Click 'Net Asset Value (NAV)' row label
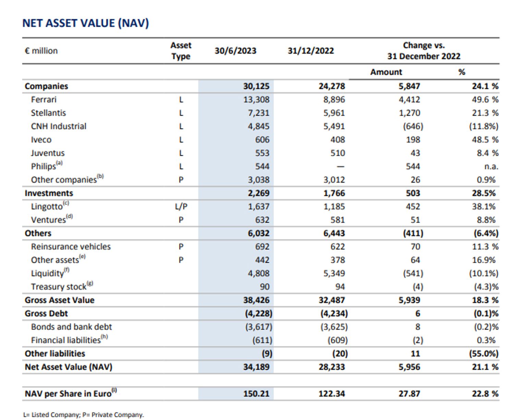 tap(69, 367)
